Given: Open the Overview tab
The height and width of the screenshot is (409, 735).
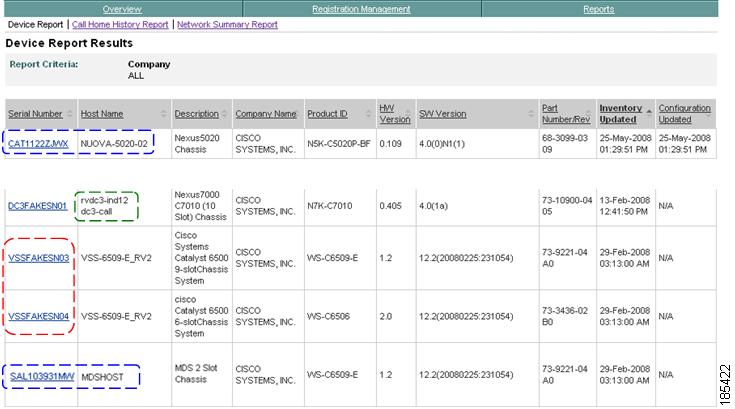Looking at the screenshot, I should (x=122, y=9).
